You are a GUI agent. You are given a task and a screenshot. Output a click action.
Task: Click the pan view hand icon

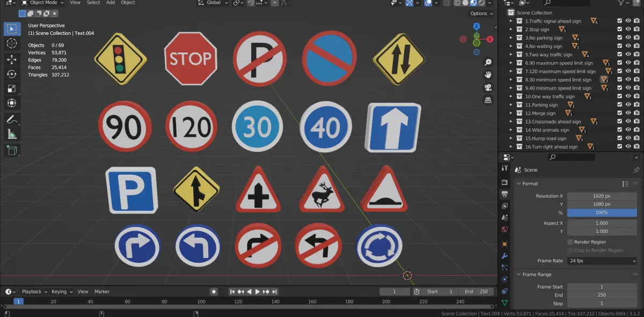coord(488,75)
